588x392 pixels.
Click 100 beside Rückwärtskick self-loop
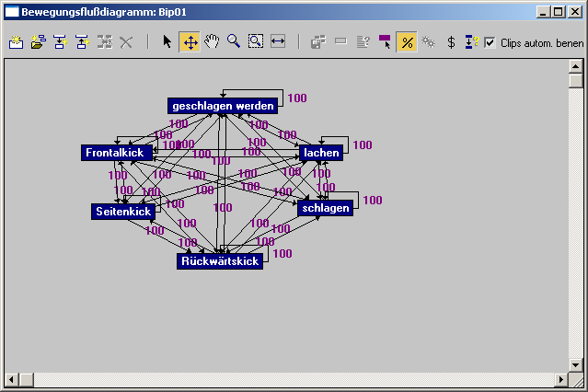coord(282,254)
